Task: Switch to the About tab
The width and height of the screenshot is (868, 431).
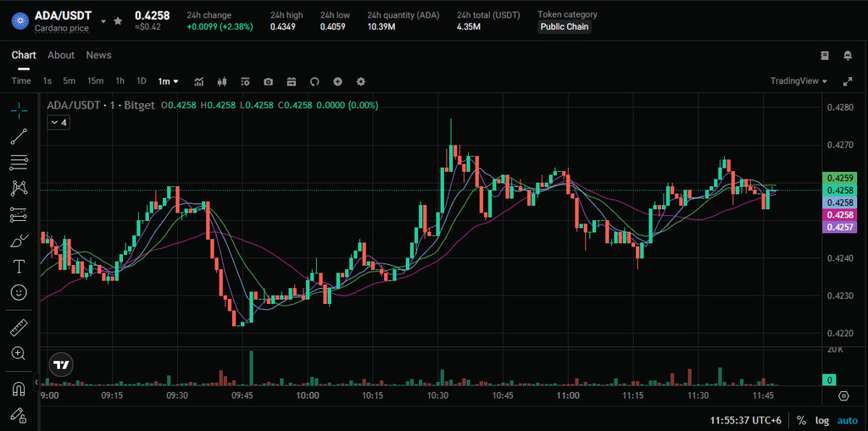Action: coord(61,55)
